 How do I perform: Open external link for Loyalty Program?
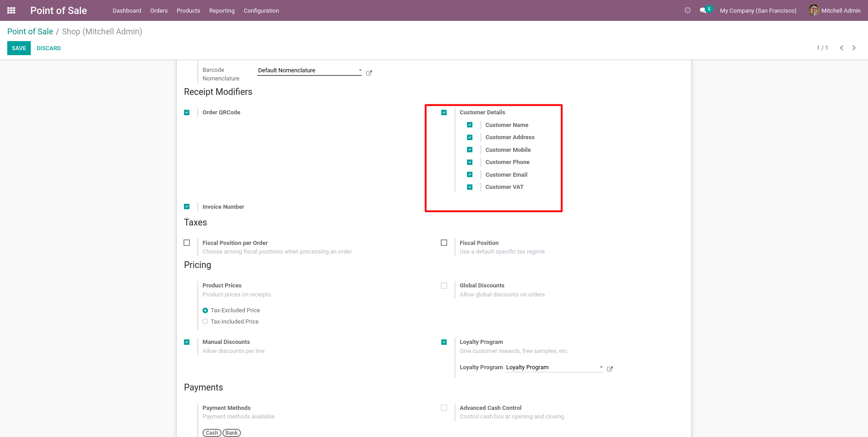pos(610,369)
